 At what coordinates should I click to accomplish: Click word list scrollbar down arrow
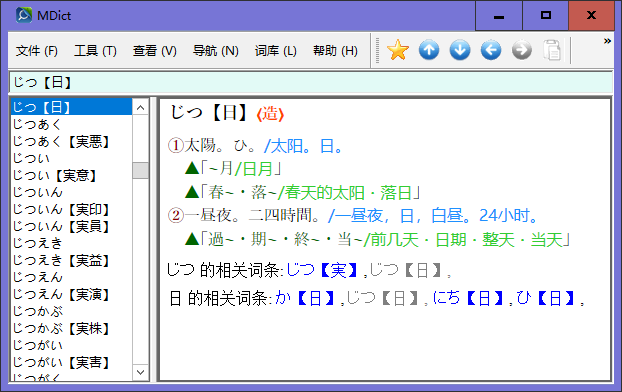[140, 372]
